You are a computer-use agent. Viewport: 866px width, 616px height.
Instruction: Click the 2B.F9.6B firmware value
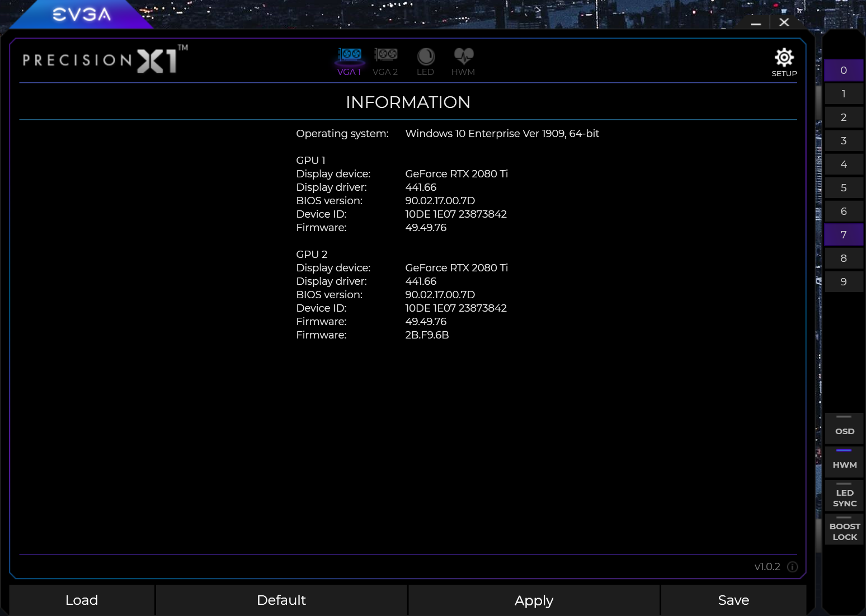pyautogui.click(x=427, y=335)
